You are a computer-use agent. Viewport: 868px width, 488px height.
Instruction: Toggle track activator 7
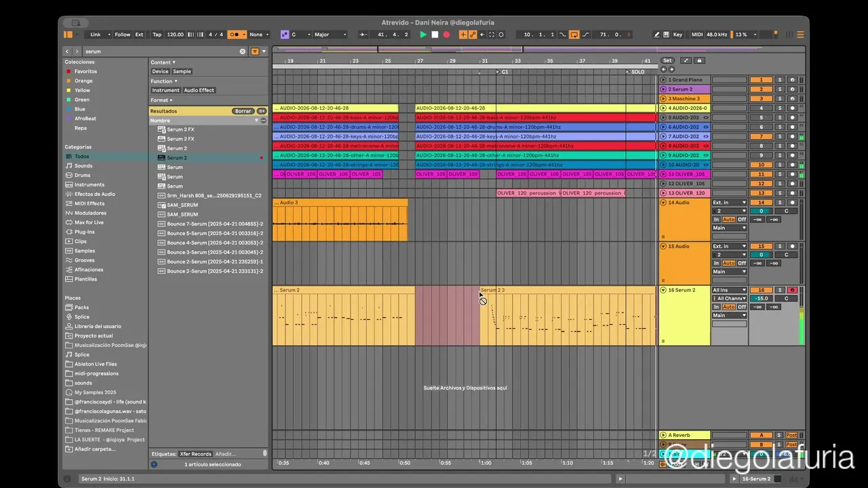(x=762, y=136)
